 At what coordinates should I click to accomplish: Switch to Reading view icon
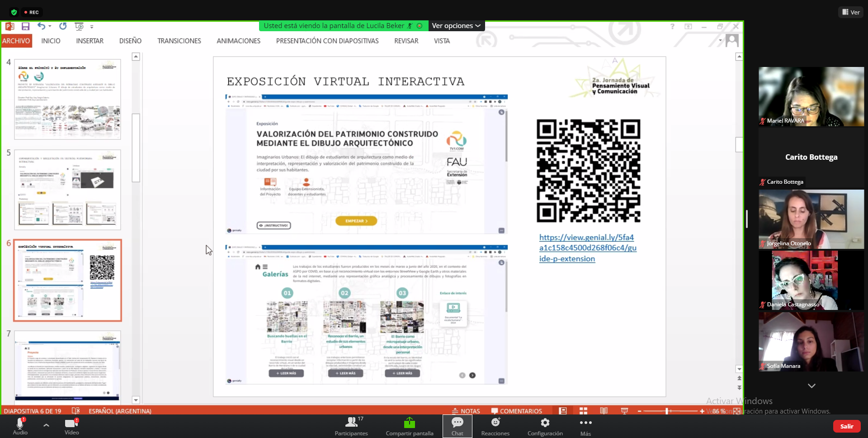pyautogui.click(x=604, y=411)
